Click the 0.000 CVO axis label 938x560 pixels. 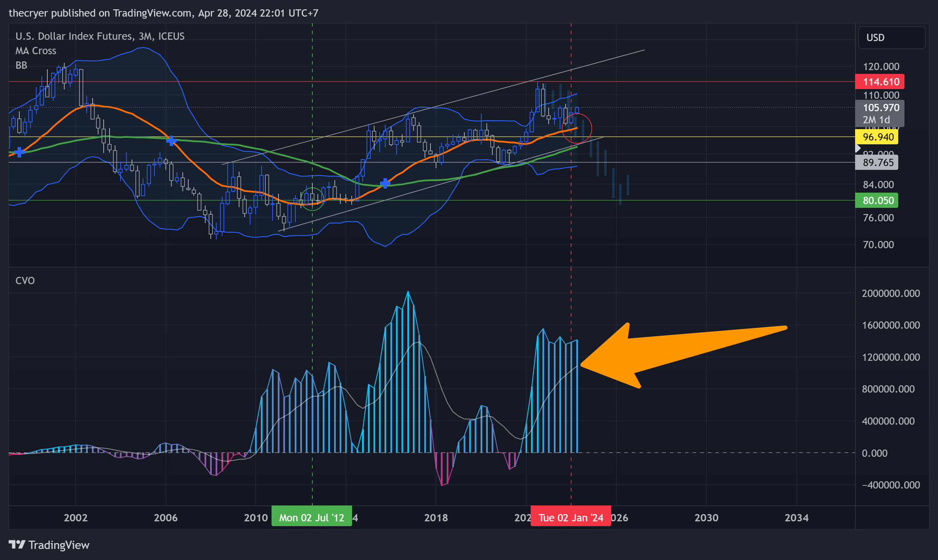tap(874, 453)
